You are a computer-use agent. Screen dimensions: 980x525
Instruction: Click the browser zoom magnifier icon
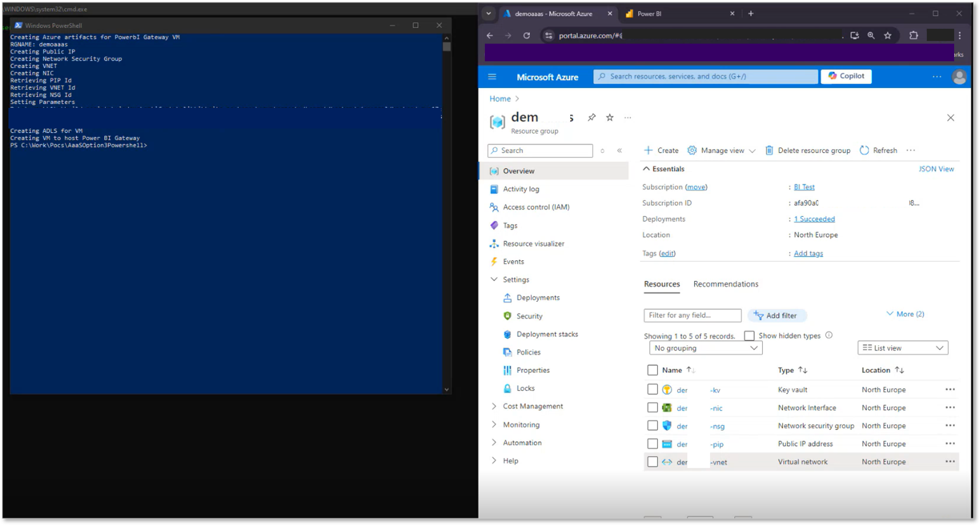pyautogui.click(x=871, y=35)
